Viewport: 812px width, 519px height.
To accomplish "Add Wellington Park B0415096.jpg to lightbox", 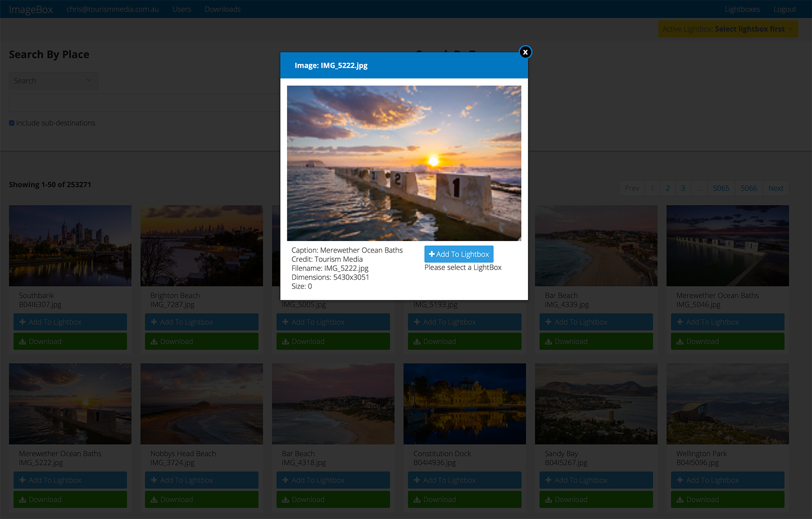I will click(728, 480).
